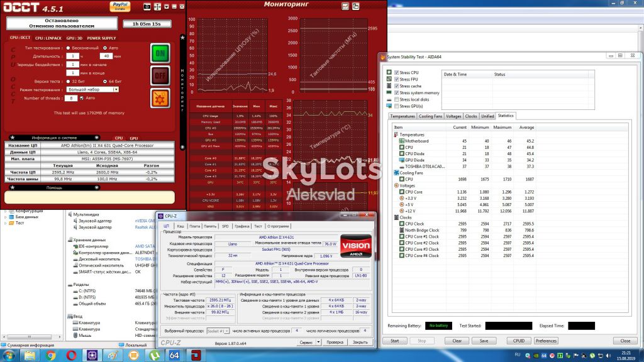
Task: Start OCCT test with green ON button
Action: (x=160, y=53)
